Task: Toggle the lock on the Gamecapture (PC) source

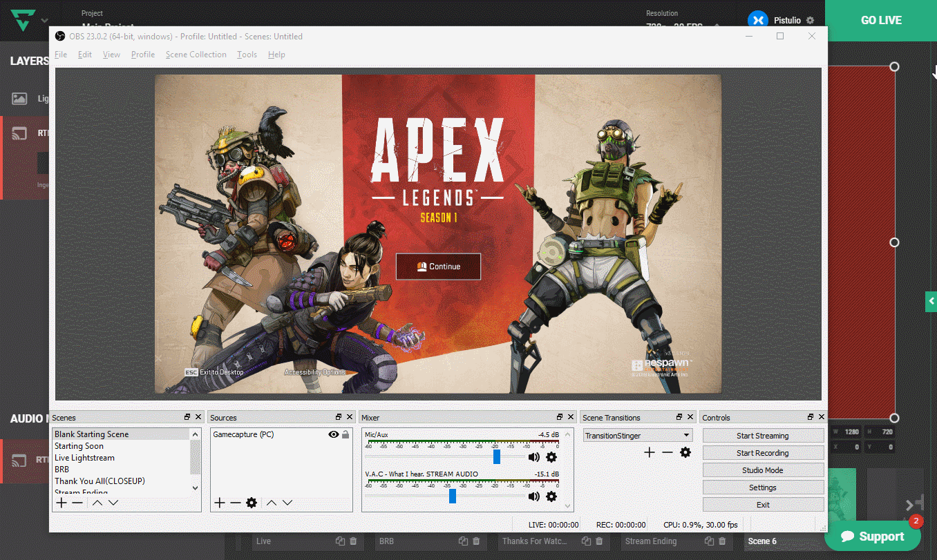Action: (x=346, y=434)
